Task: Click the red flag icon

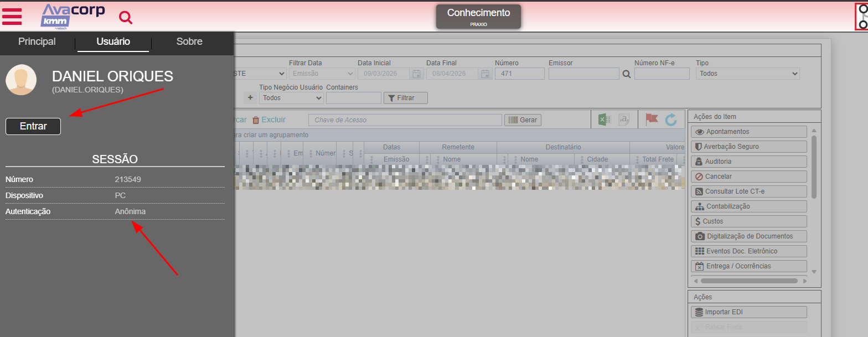Action: [x=652, y=120]
